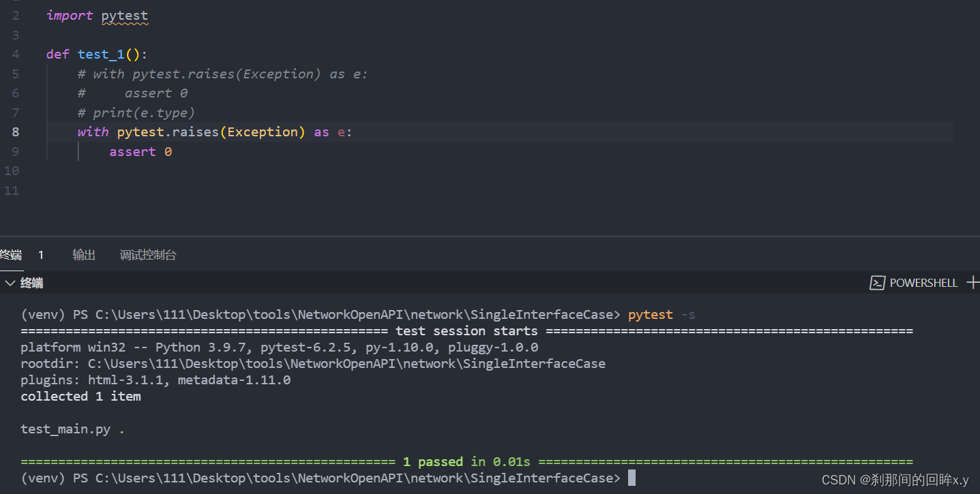Image resolution: width=980 pixels, height=494 pixels.
Task: Click the '# with pytest.raises(Exception) as e:' comment
Action: click(222, 74)
